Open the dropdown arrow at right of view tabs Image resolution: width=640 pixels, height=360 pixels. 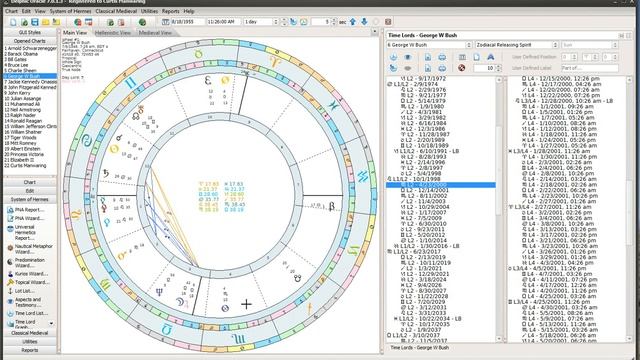click(375, 31)
